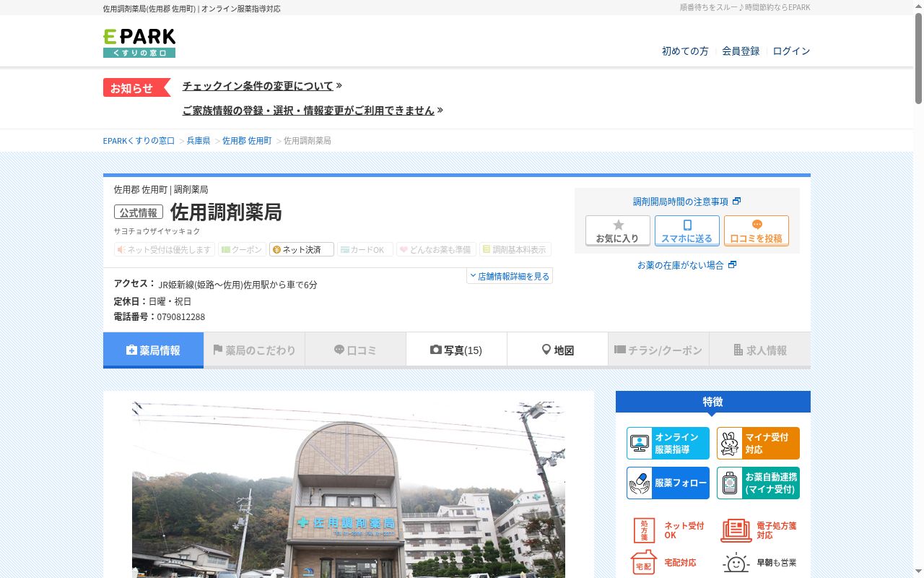This screenshot has width=924, height=578.
Task: Click the phone number 0790812288
Action: click(181, 317)
